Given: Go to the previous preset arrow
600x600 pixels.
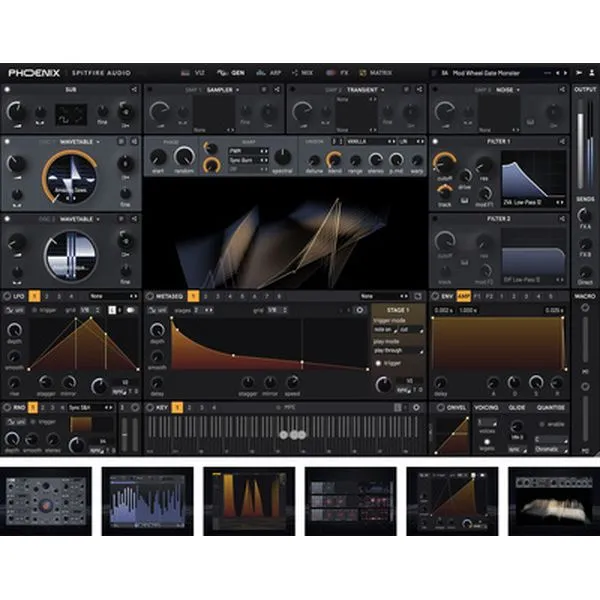Looking at the screenshot, I should pyautogui.click(x=558, y=73).
